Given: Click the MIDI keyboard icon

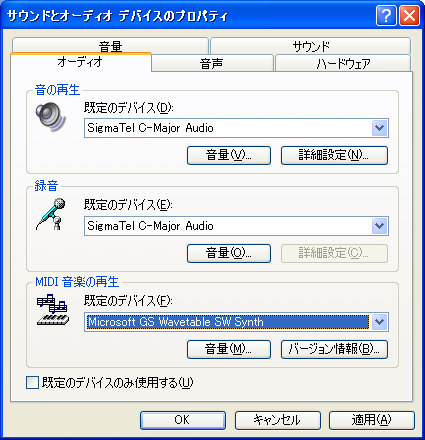Looking at the screenshot, I should point(53,310).
